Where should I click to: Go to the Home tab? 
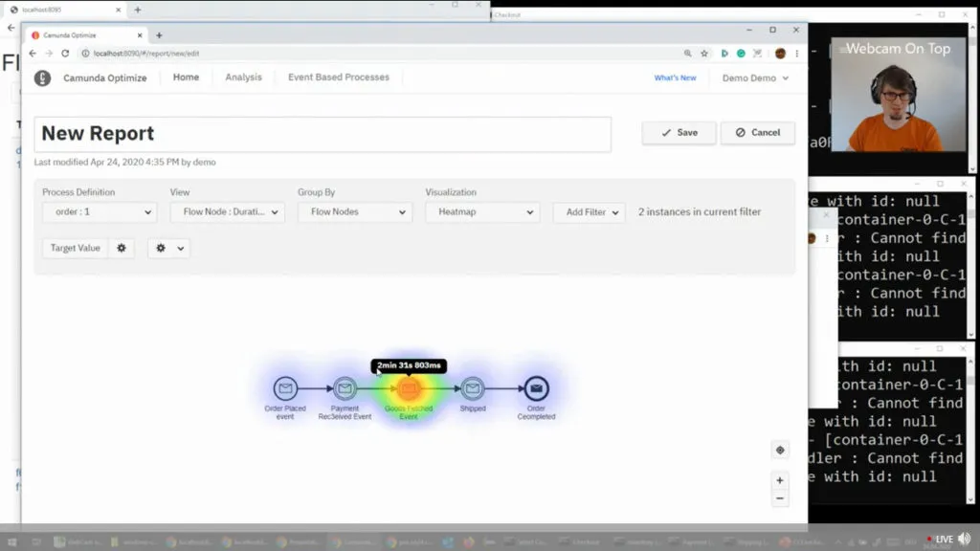click(x=187, y=77)
